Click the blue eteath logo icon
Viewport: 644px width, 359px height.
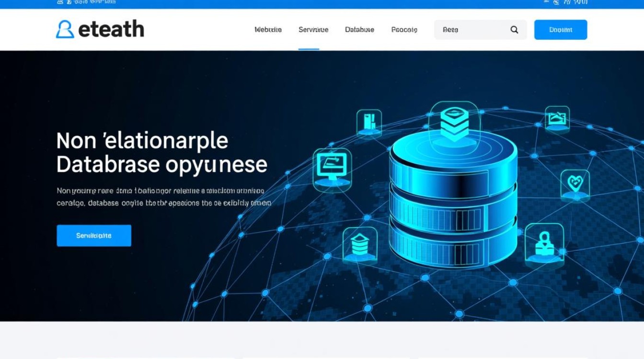65,29
